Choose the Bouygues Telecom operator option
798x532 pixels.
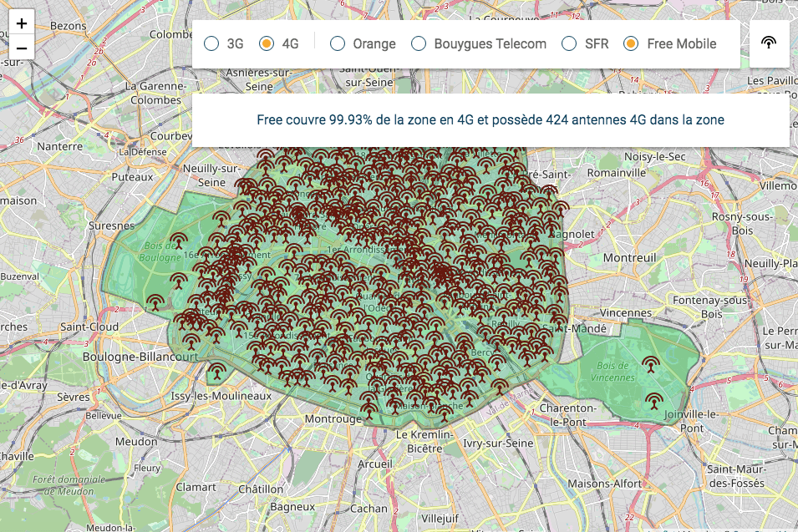419,43
